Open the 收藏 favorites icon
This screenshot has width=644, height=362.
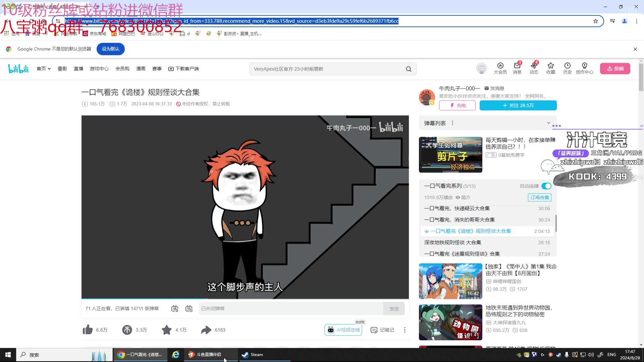[550, 68]
